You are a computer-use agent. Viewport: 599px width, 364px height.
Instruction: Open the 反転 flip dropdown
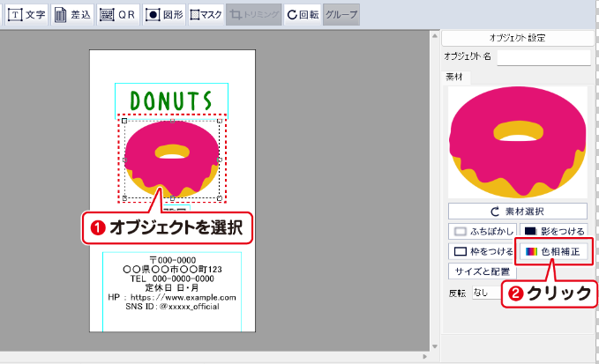point(486,292)
